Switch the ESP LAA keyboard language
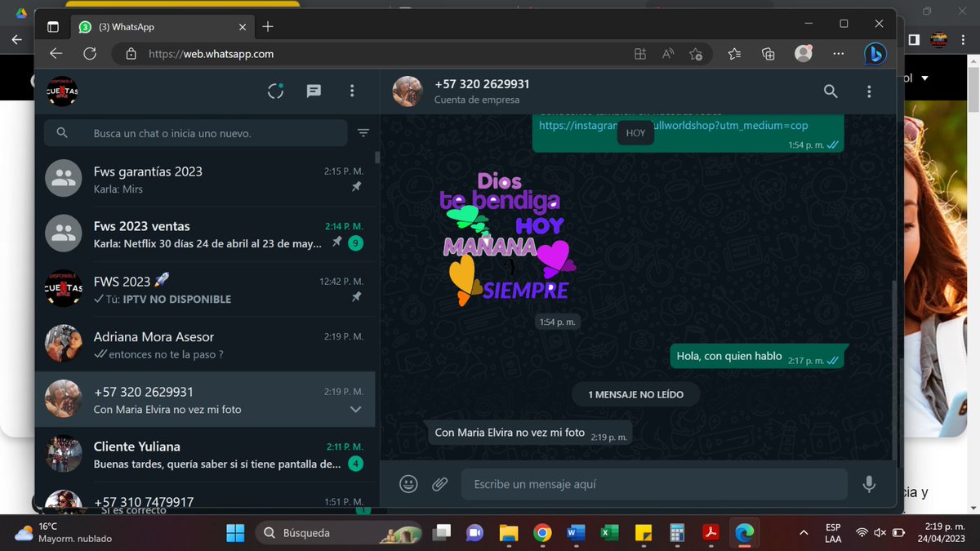This screenshot has height=551, width=980. [833, 533]
